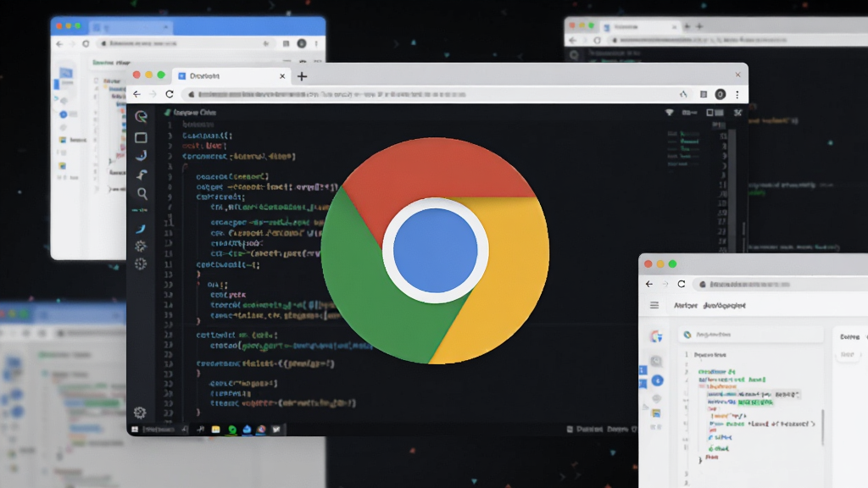
Task: Click the square panel icon in the editor sidebar
Action: [142, 137]
